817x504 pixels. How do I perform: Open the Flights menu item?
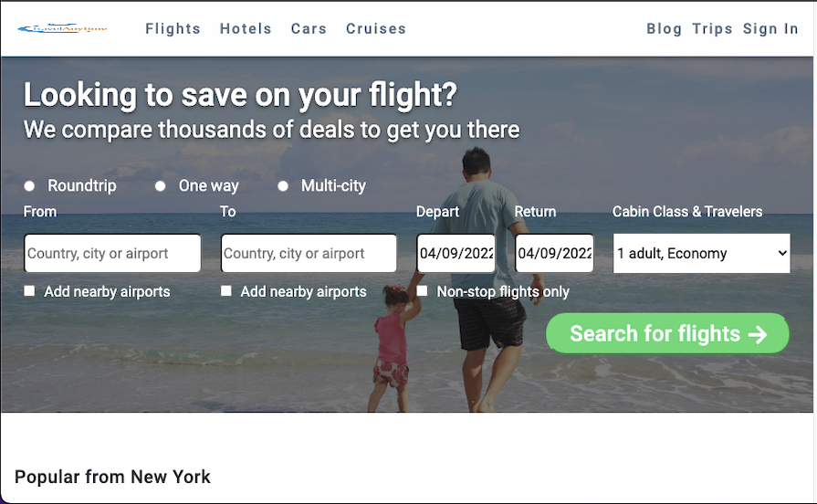pos(173,28)
